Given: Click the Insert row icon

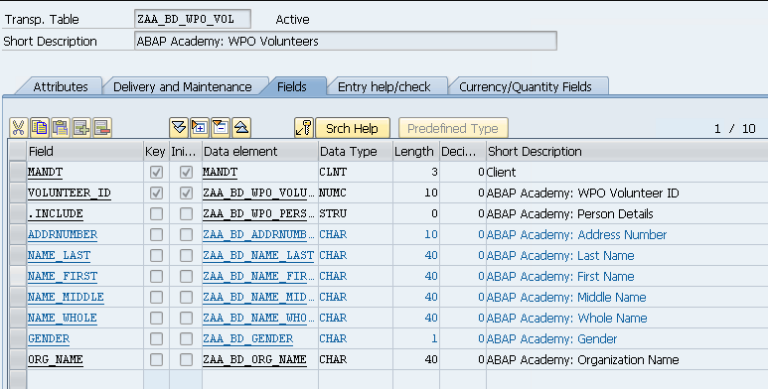Looking at the screenshot, I should click(82, 128).
